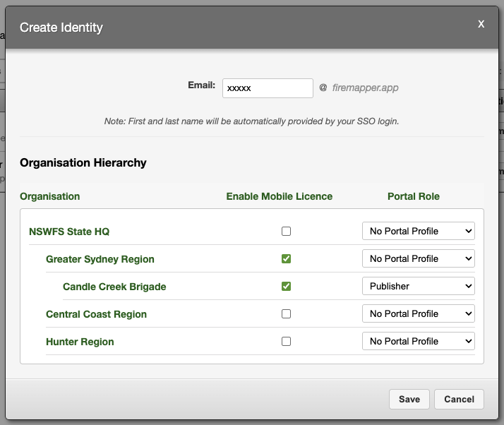
Task: Close the Create Identity dialog with X
Action: click(x=481, y=24)
